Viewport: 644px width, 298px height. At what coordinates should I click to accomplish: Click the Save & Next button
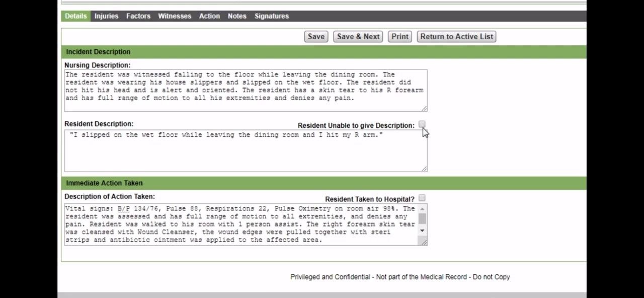pyautogui.click(x=358, y=36)
